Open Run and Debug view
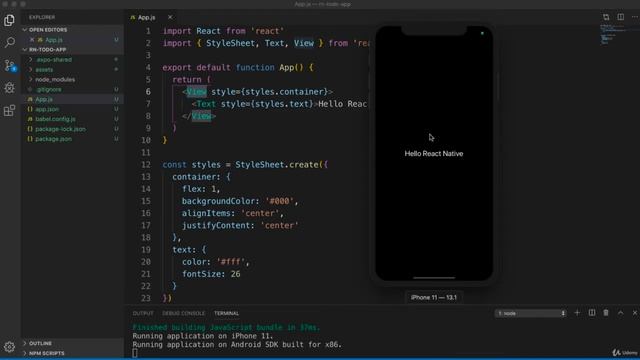 9,87
